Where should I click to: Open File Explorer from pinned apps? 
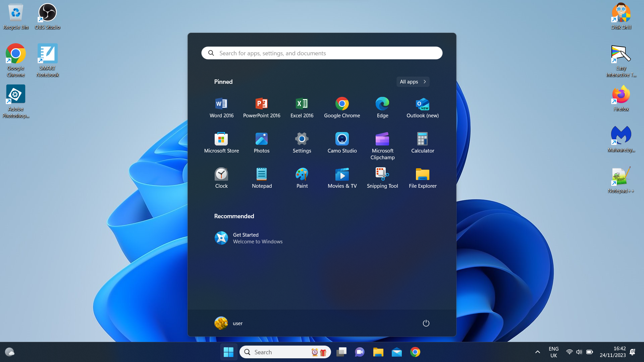pyautogui.click(x=423, y=178)
